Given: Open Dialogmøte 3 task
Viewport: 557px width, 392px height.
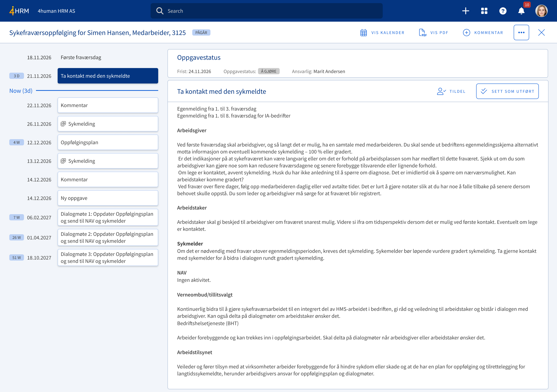Looking at the screenshot, I should pyautogui.click(x=108, y=258).
